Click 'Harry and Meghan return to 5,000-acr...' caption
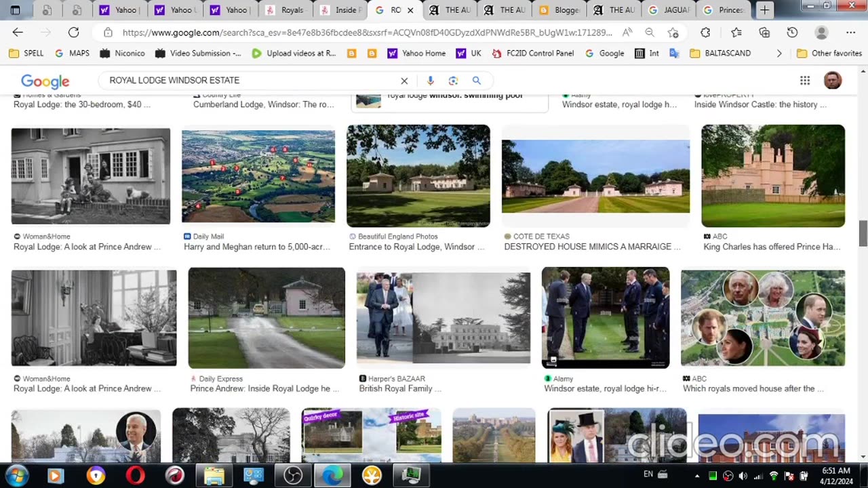Screen dimensions: 868x488 coord(257,247)
